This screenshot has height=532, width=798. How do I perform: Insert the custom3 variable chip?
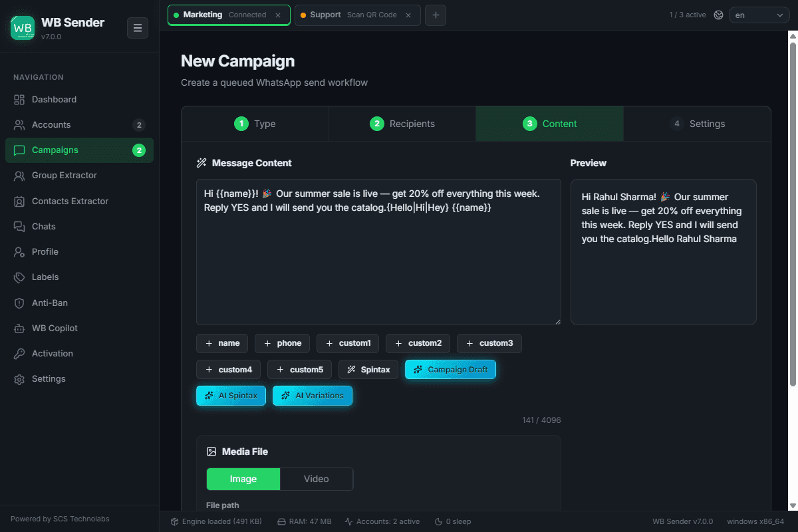pos(489,344)
